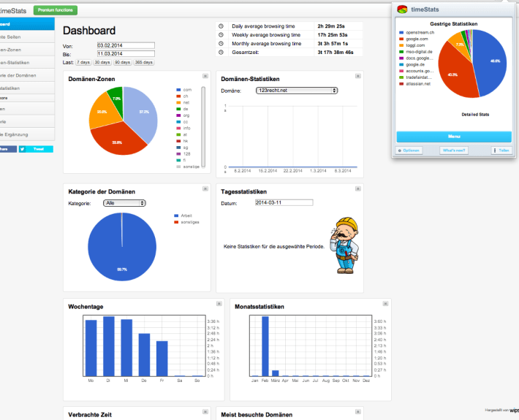Image resolution: width=519 pixels, height=420 pixels.
Task: Click the clock icon beside Daily average browsing time
Action: pyautogui.click(x=221, y=26)
